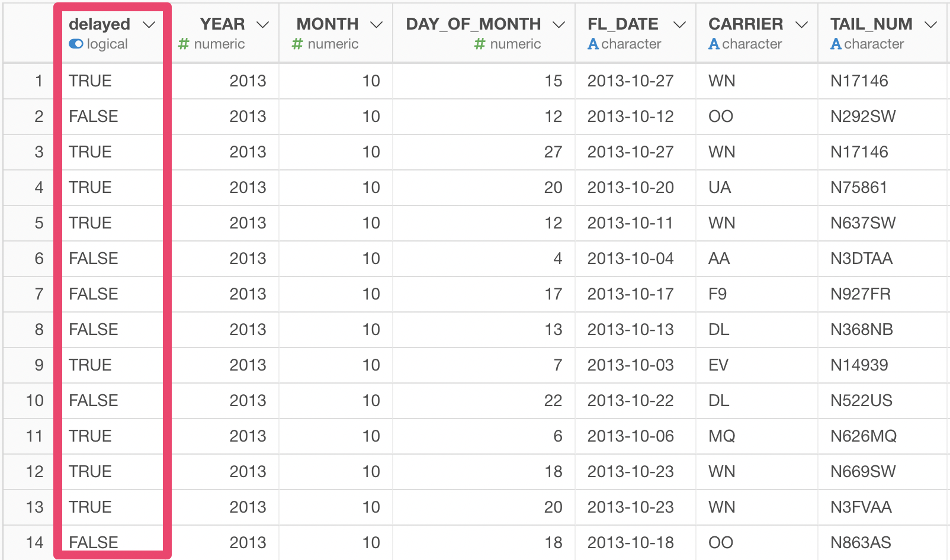
Task: Click the numeric hash icon under DAY_OF_MONTH
Action: [x=480, y=44]
